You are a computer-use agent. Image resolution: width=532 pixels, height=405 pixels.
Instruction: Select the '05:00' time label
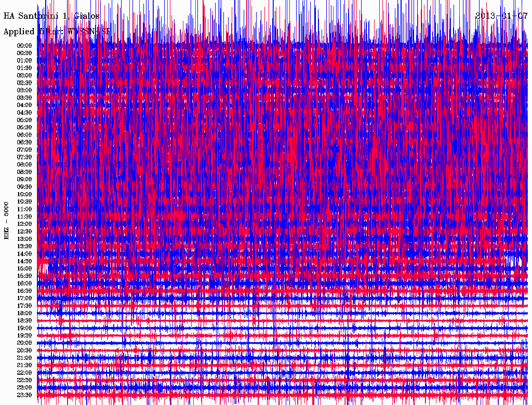[x=24, y=120]
